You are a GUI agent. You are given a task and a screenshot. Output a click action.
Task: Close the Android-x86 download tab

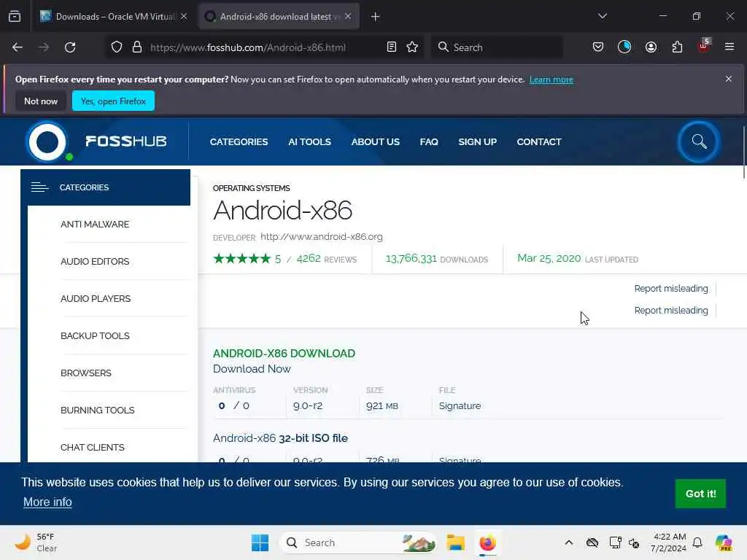click(x=348, y=17)
